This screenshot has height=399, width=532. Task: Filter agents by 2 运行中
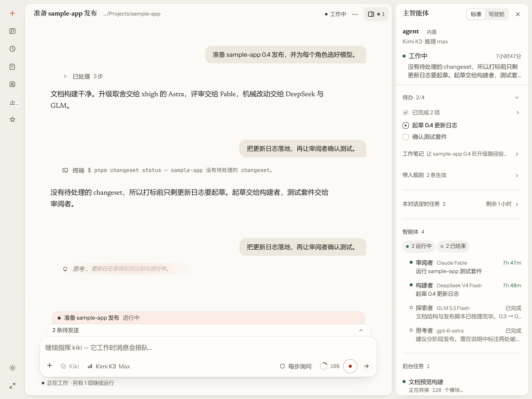[419, 246]
